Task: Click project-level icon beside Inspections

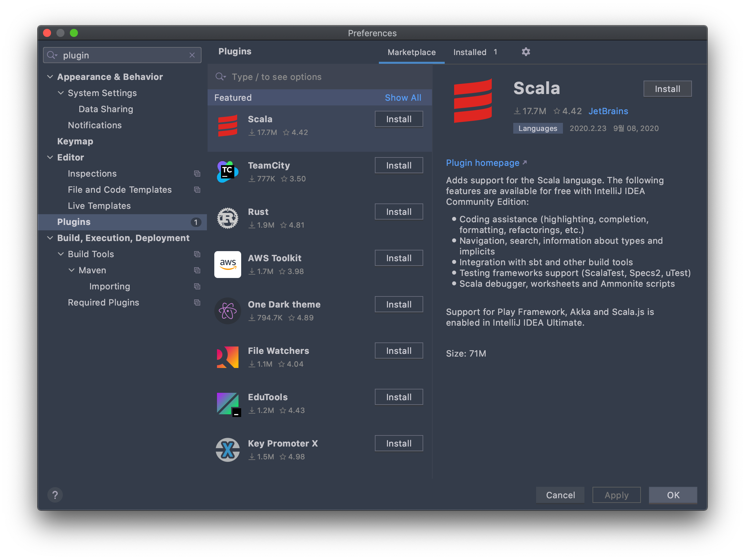Action: pos(197,174)
